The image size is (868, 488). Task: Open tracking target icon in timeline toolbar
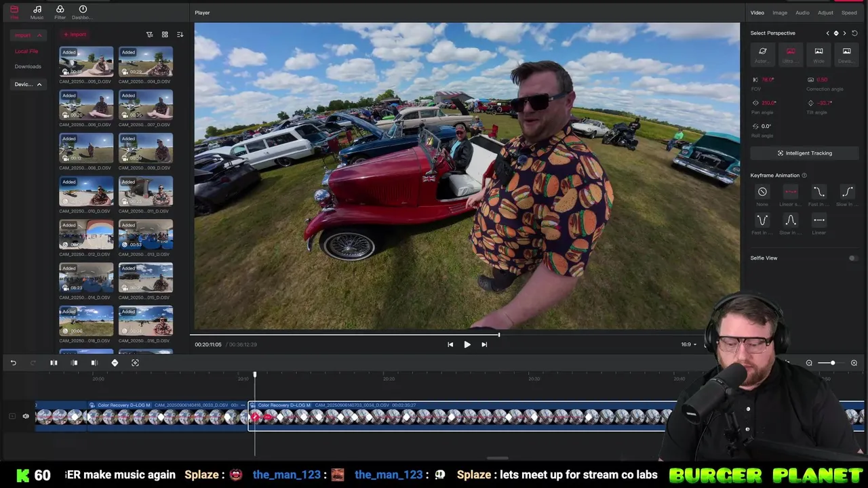point(135,363)
